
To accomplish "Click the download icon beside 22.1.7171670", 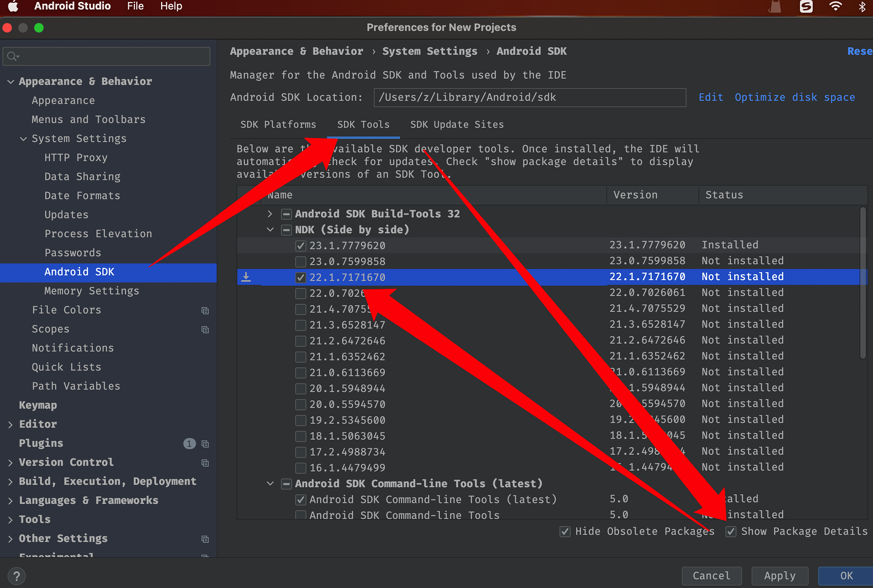I will (x=246, y=277).
